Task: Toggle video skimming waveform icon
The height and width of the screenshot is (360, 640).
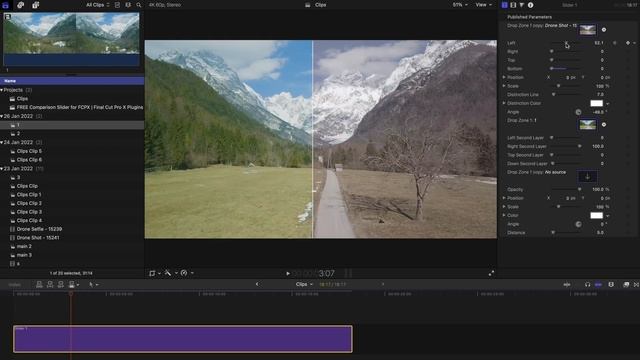Action: [x=567, y=284]
